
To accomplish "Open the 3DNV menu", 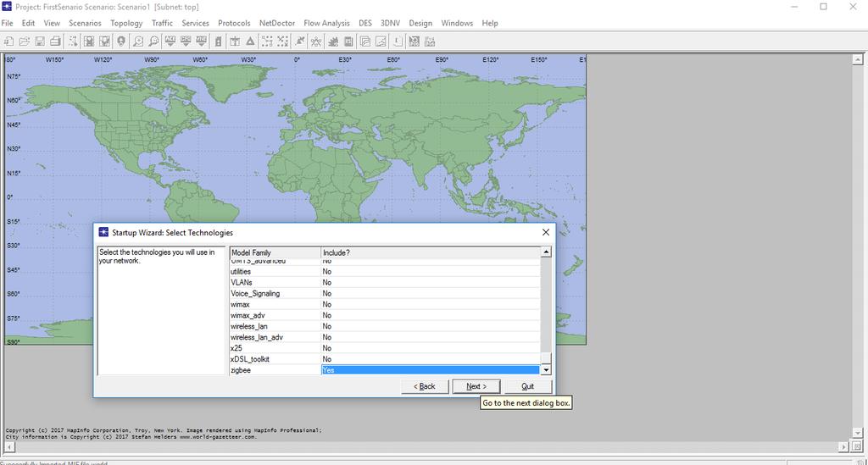I will (390, 23).
